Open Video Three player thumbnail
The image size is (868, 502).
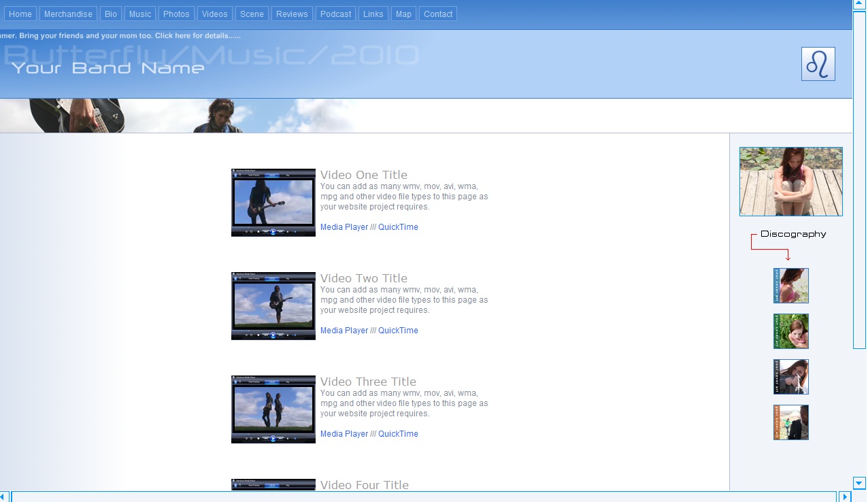273,409
